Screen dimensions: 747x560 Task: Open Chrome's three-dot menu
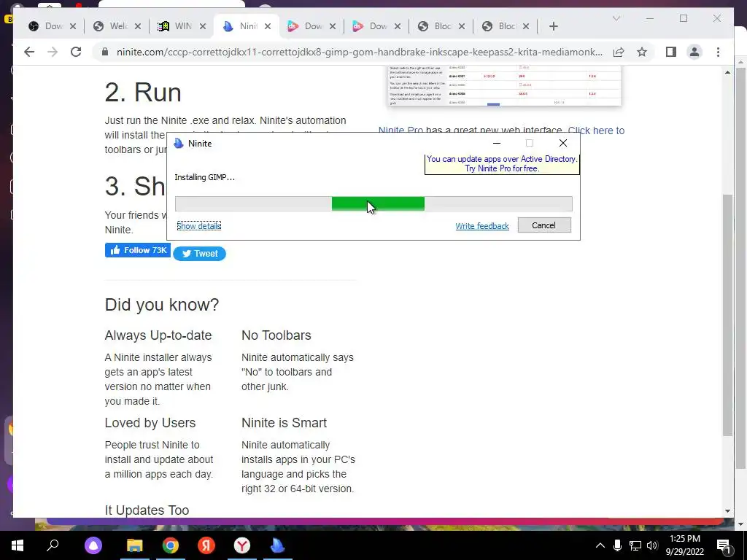[718, 52]
